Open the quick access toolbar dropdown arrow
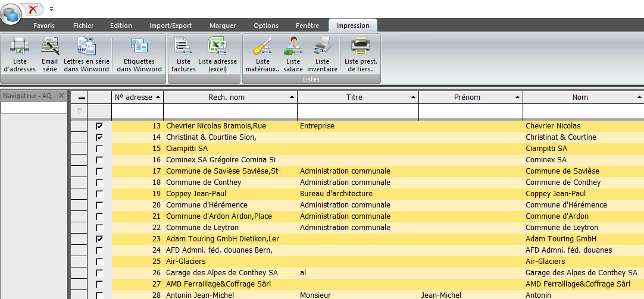644x299 pixels. (x=52, y=9)
